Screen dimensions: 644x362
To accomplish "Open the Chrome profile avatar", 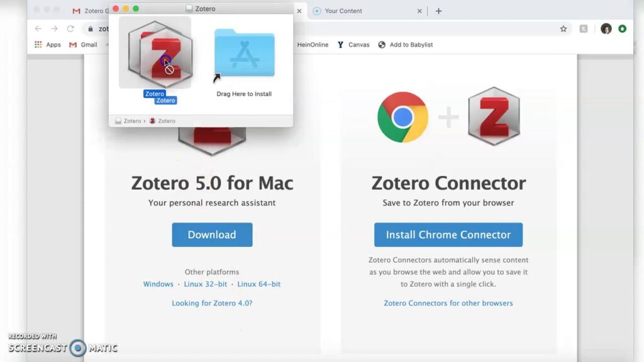I will coord(606,29).
